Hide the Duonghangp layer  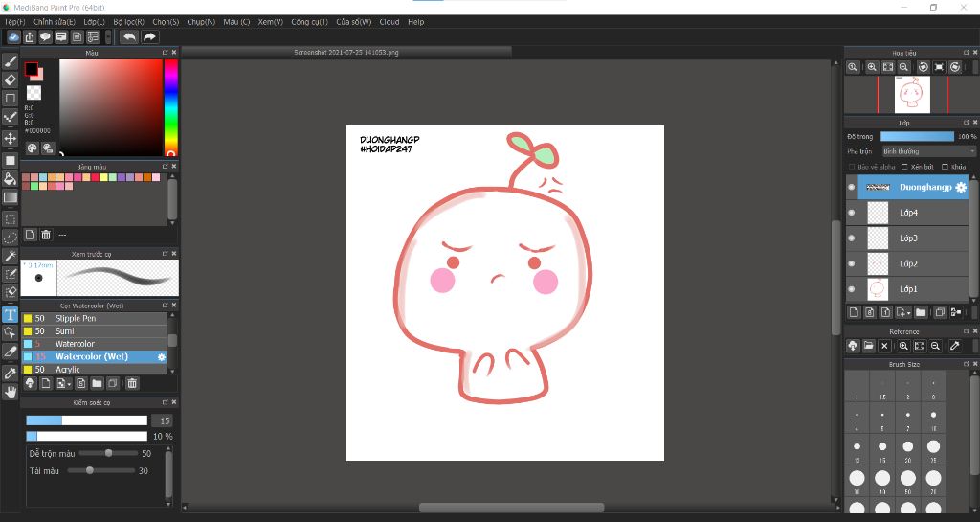point(851,187)
